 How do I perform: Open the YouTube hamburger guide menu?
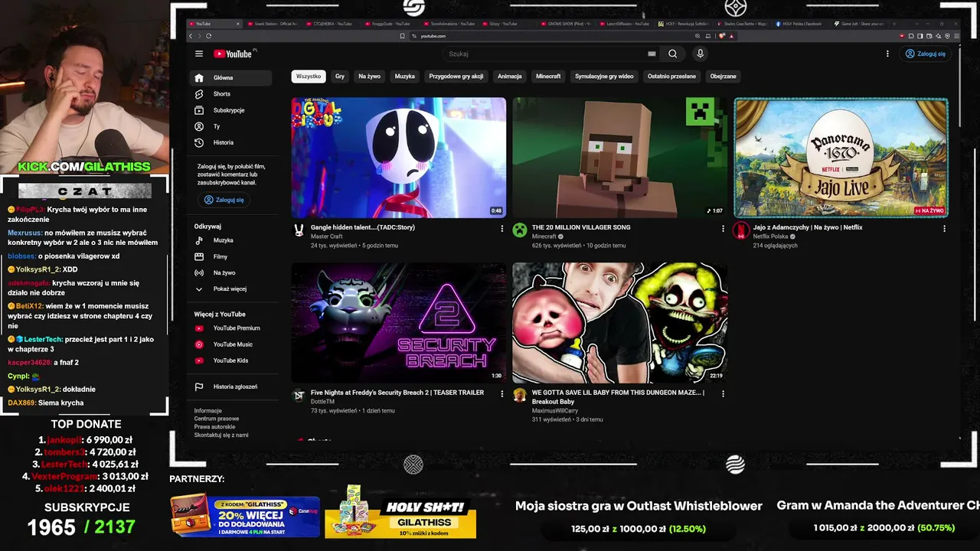pyautogui.click(x=199, y=54)
